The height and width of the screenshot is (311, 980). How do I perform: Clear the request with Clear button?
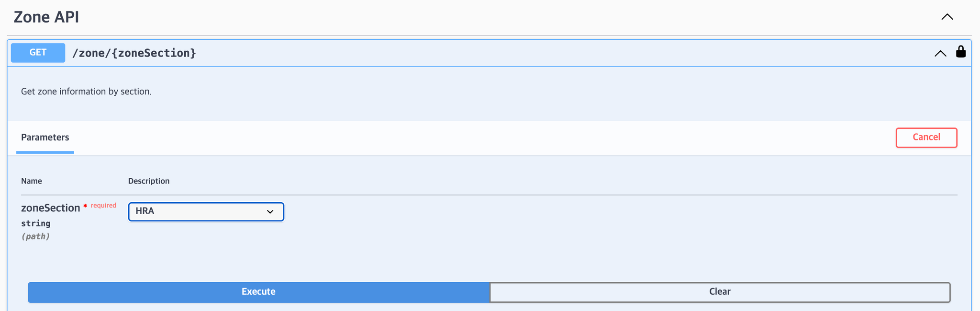(720, 292)
